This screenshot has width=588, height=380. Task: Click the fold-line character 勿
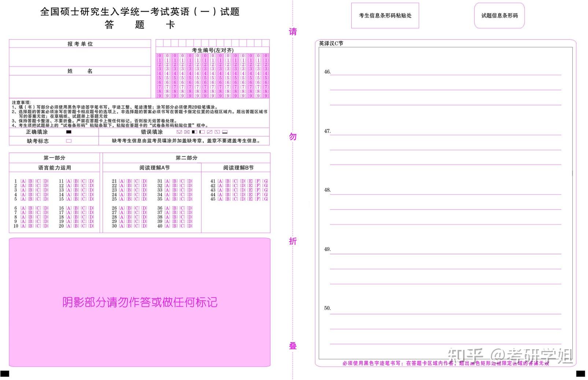tap(293, 136)
